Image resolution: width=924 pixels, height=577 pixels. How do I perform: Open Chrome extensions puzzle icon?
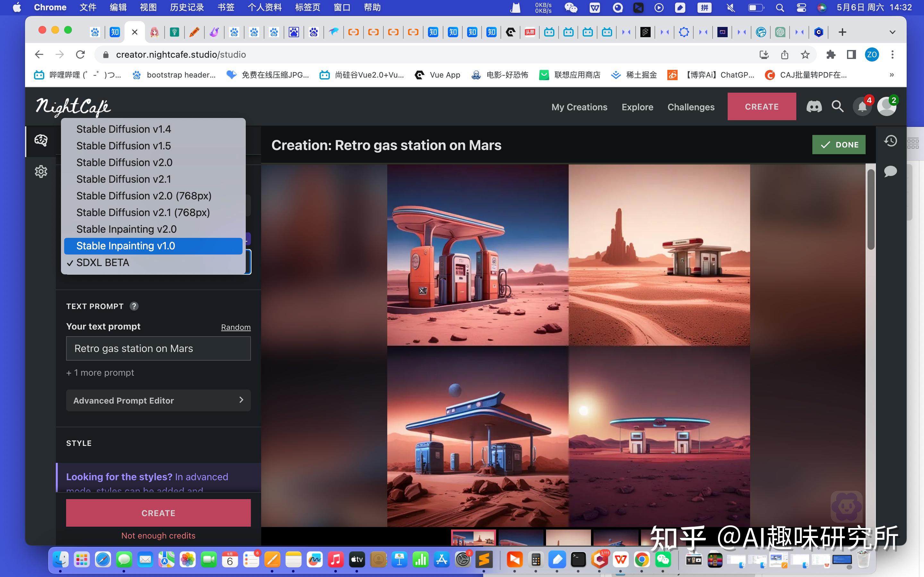pyautogui.click(x=830, y=54)
